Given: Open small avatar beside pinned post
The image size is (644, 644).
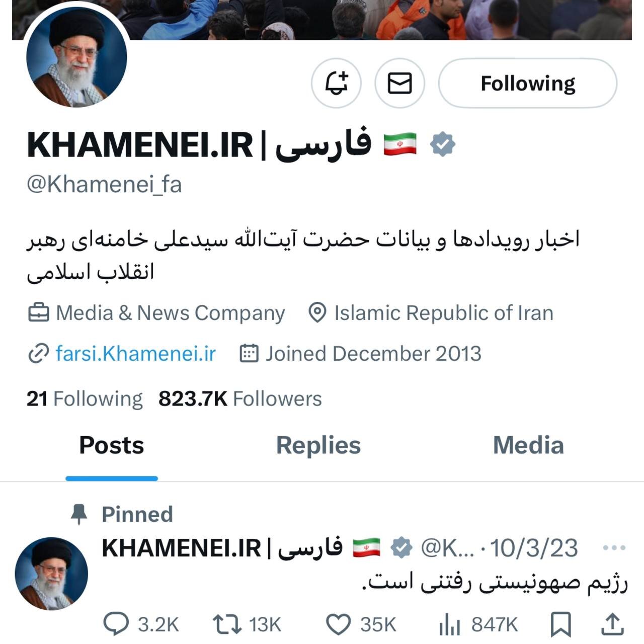Looking at the screenshot, I should click(51, 574).
